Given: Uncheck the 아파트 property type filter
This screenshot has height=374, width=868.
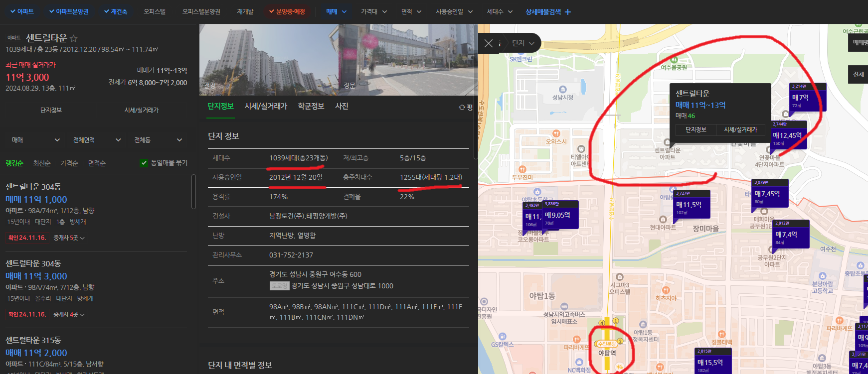Looking at the screenshot, I should [x=22, y=11].
